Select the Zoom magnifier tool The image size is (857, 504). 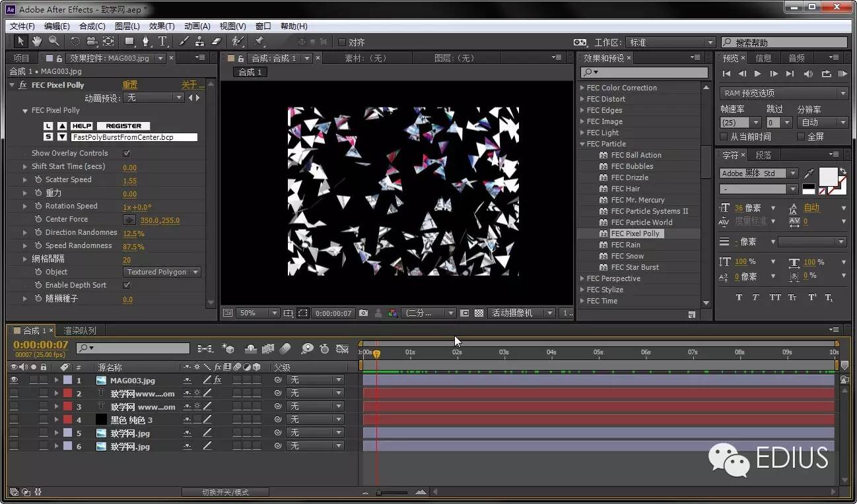tap(53, 42)
